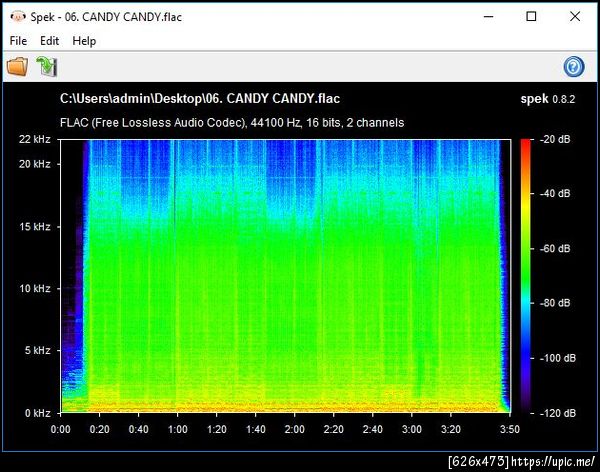Viewport: 600px width, 472px height.
Task: Click the 3:00 time axis label
Action: (412, 429)
